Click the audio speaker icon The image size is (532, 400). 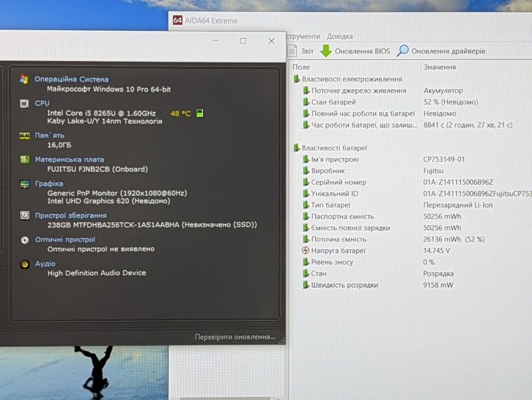[x=24, y=264]
